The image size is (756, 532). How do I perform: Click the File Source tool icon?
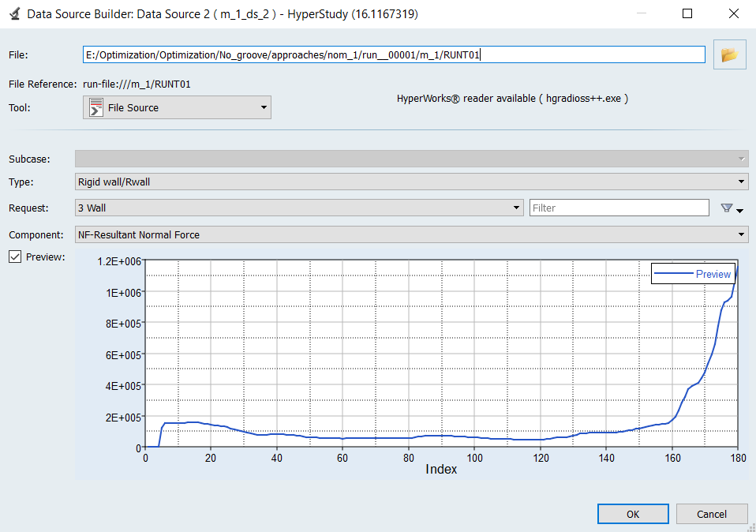pos(96,107)
